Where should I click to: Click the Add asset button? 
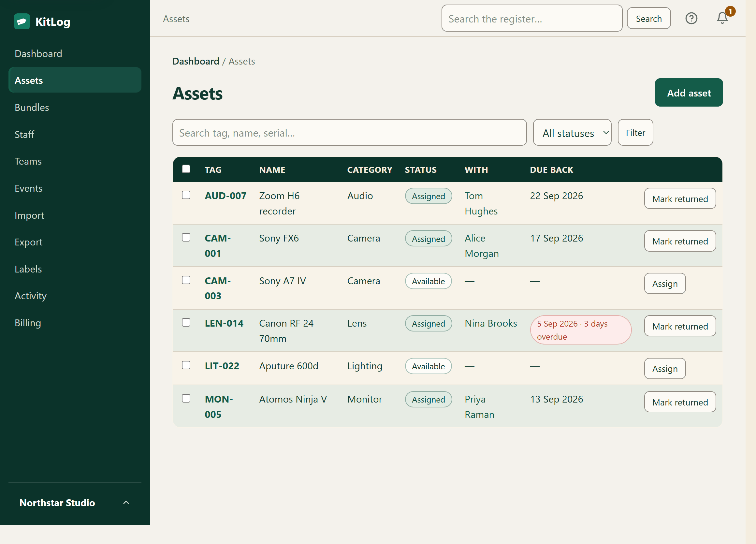[689, 93]
